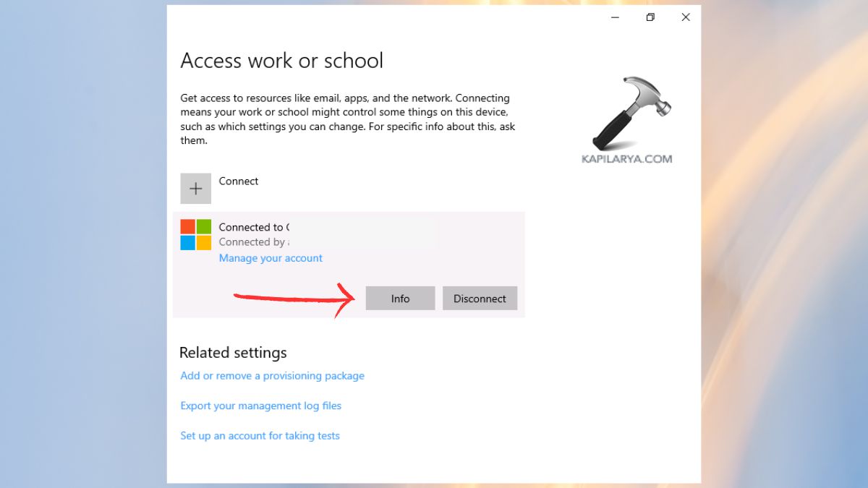Click the Microsoft logo beside the account

195,234
